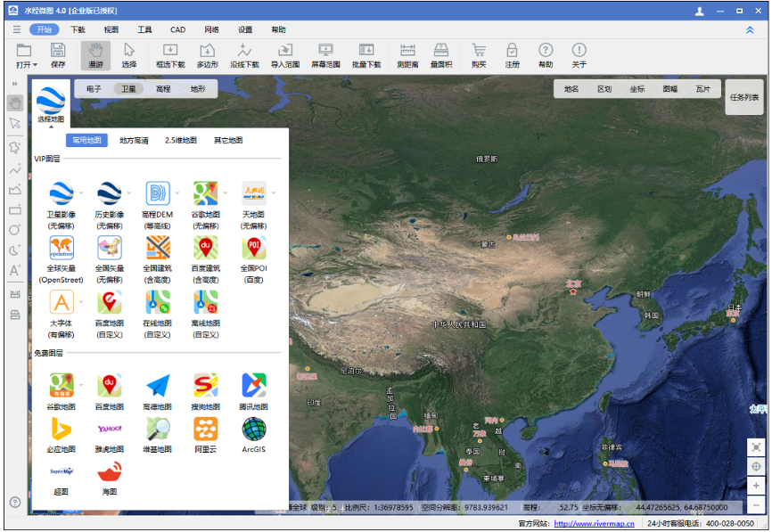This screenshot has width=772, height=532.
Task: Select the ArcGIS map layer
Action: (254, 430)
